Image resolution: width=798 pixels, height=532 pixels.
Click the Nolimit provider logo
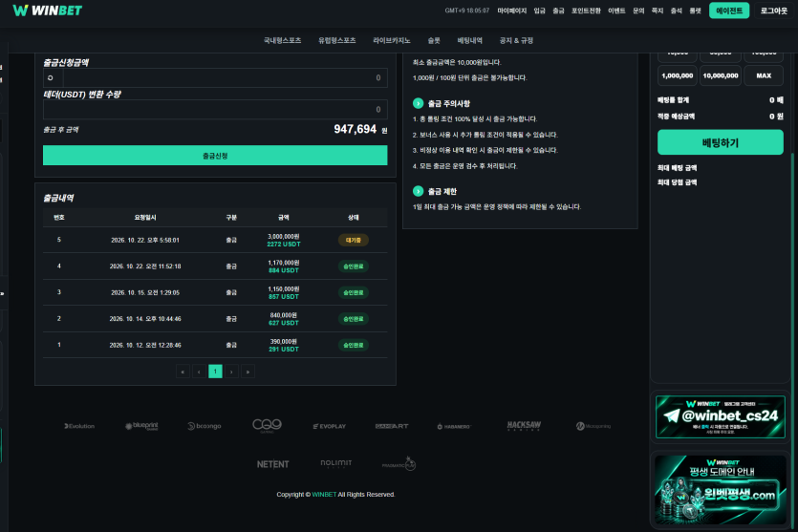(335, 463)
